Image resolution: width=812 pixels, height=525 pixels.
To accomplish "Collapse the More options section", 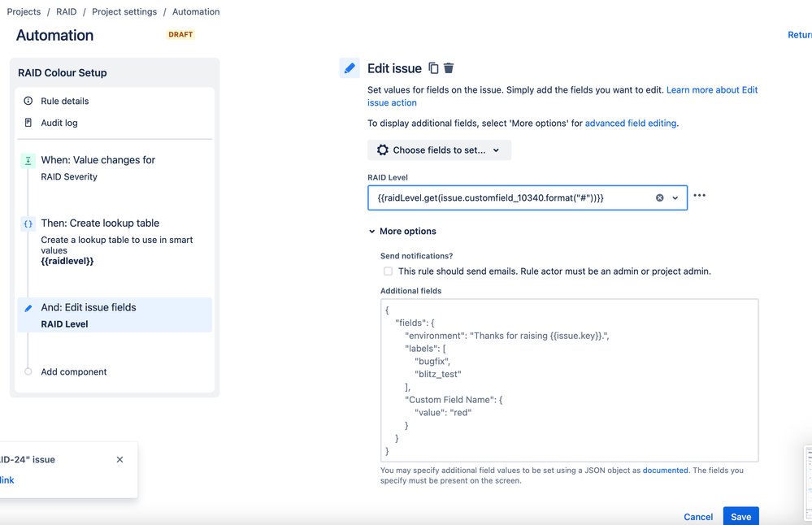I will [403, 232].
